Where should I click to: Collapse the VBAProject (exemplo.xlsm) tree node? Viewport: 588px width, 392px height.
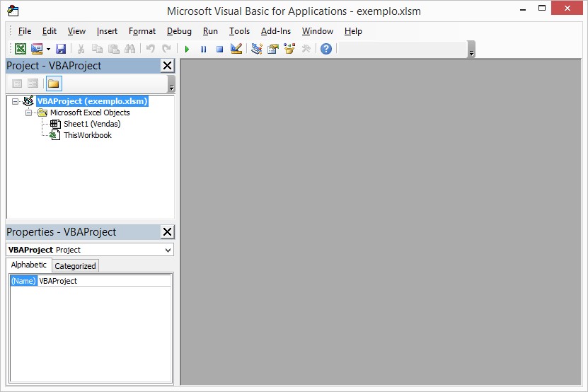pyautogui.click(x=16, y=101)
